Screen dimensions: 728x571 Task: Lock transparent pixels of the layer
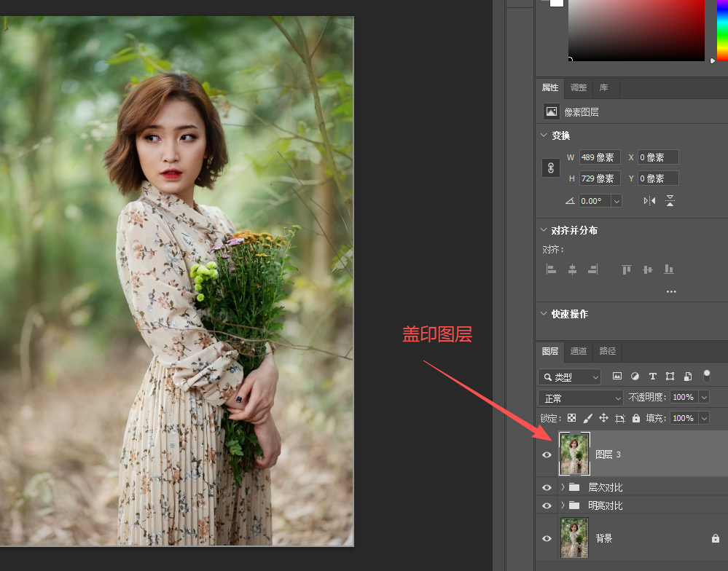pyautogui.click(x=571, y=418)
